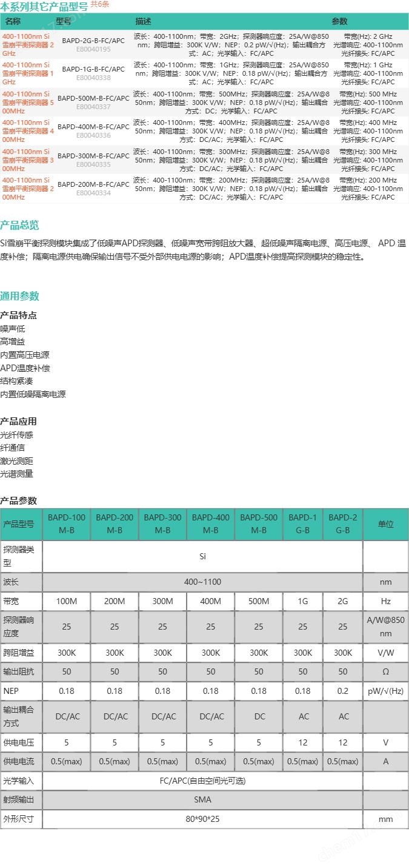
Task: Click the 产品特点 subheading
Action: (18, 315)
